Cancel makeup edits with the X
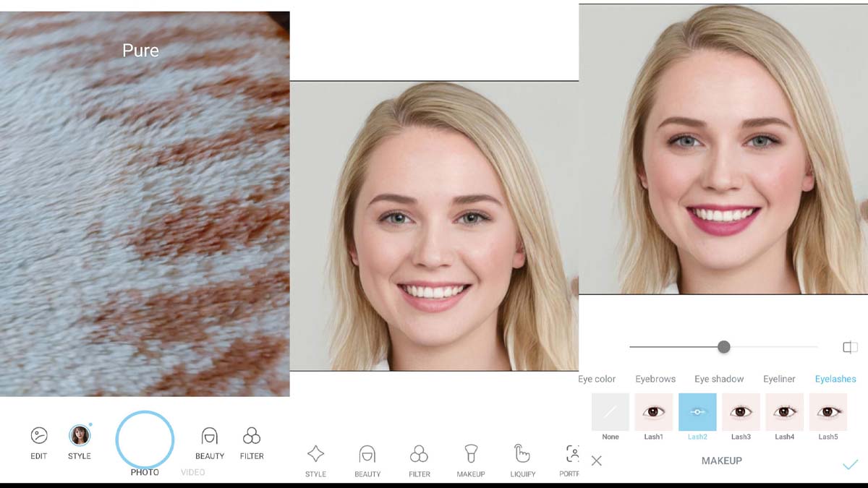868x488 pixels. point(597,460)
